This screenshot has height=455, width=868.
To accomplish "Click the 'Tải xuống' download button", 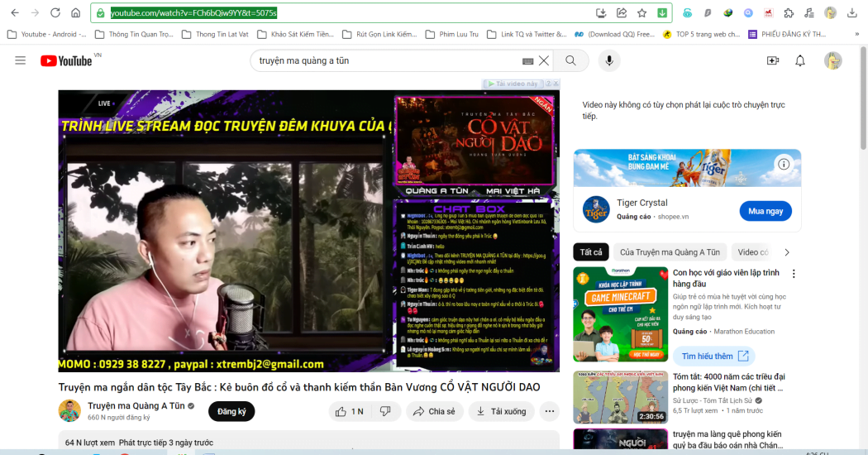I will tap(502, 411).
